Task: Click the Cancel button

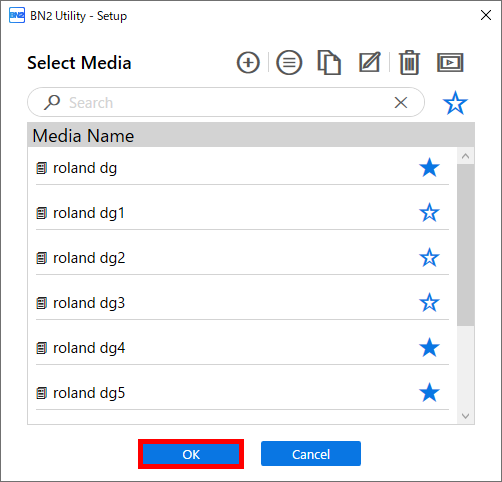Action: 311,454
